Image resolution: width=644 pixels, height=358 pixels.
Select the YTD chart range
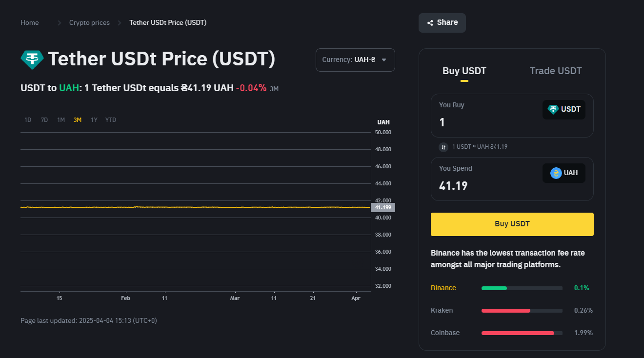[111, 120]
